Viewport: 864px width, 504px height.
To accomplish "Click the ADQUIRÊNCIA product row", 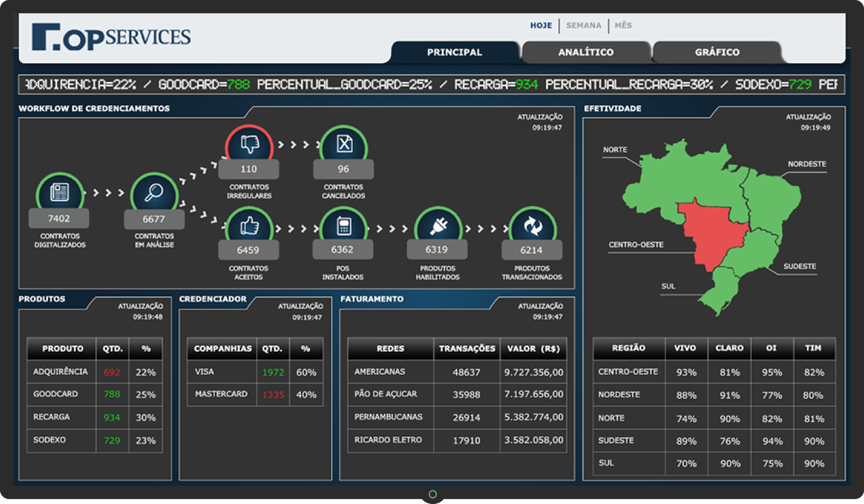I will 95,372.
